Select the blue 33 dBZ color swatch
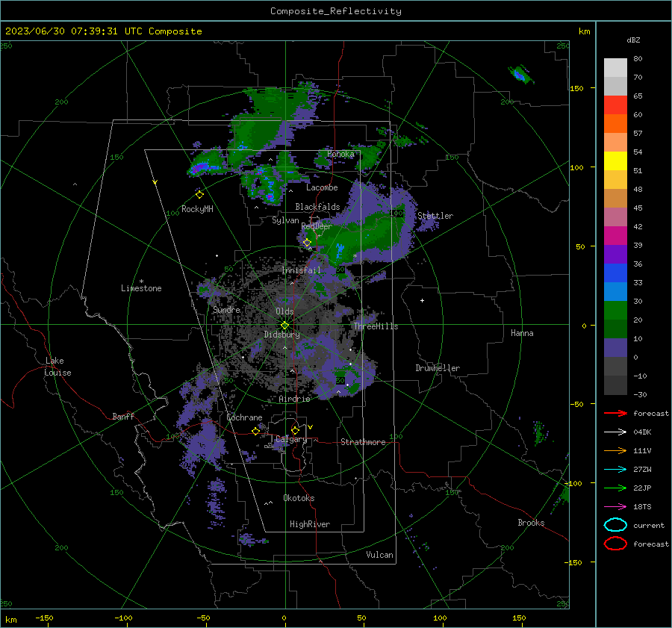The height and width of the screenshot is (628, 672). click(x=615, y=273)
